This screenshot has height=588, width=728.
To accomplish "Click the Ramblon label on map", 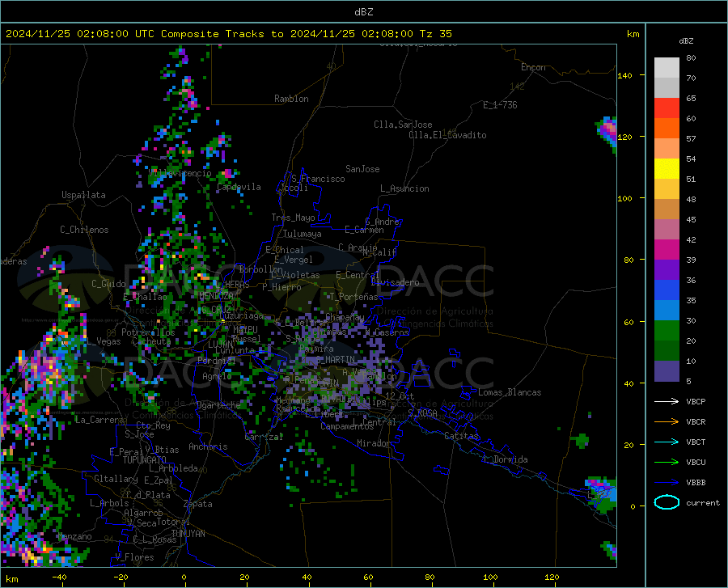I will coord(291,99).
